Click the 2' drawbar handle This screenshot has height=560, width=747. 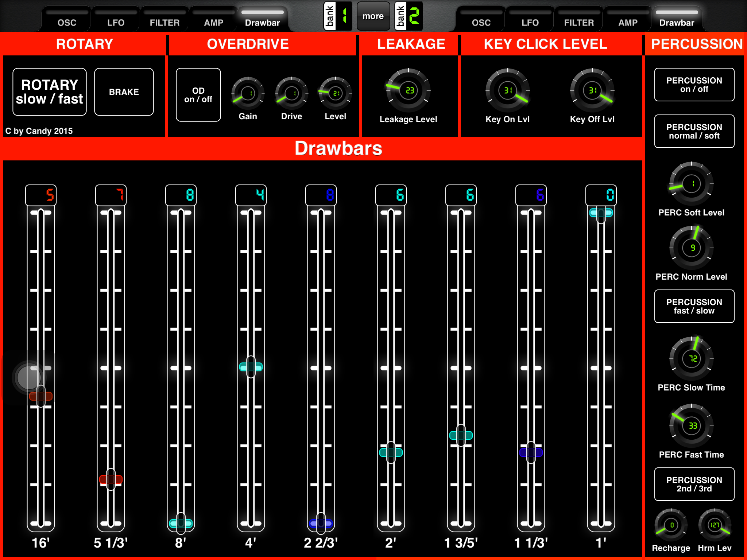coord(391,452)
